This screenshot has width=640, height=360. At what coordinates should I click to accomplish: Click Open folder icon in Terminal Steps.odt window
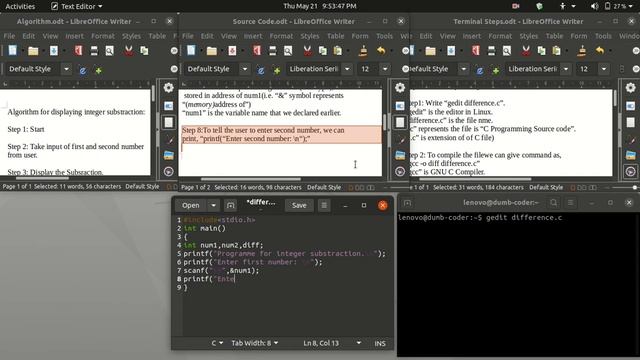(x=430, y=51)
